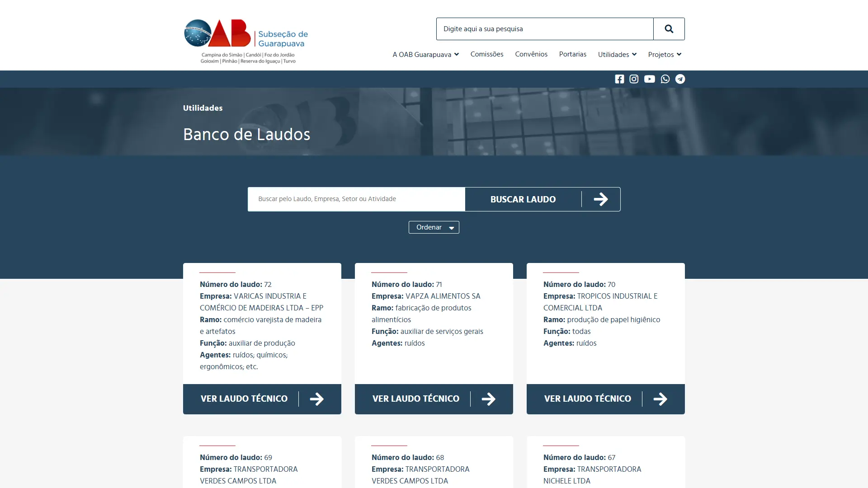Focus the site search field at top

(545, 29)
